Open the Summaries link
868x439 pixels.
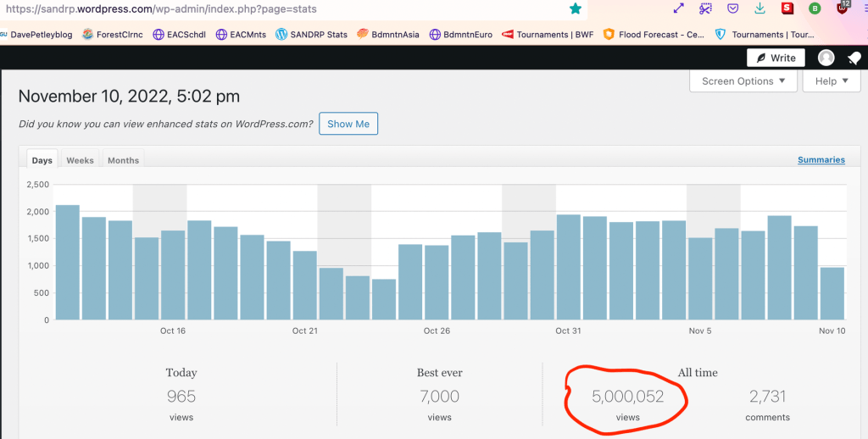click(x=821, y=159)
